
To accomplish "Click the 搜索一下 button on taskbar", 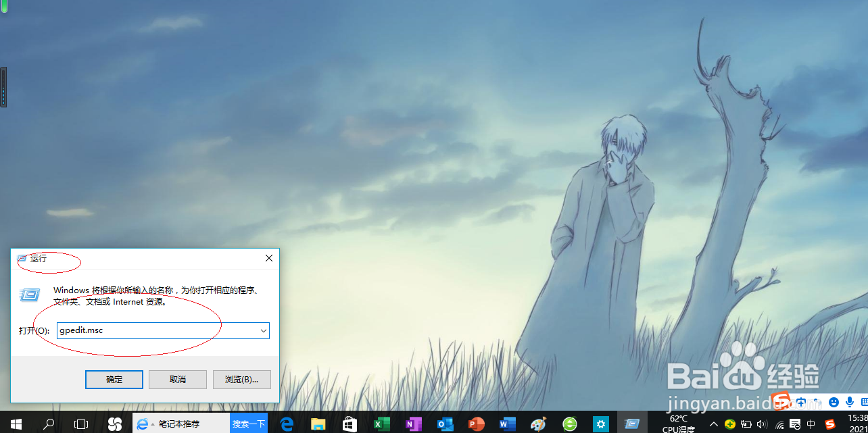I will click(249, 424).
